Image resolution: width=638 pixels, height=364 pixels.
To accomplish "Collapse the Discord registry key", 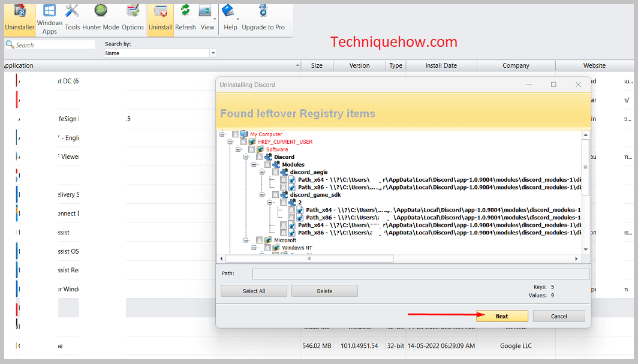I will pos(246,157).
